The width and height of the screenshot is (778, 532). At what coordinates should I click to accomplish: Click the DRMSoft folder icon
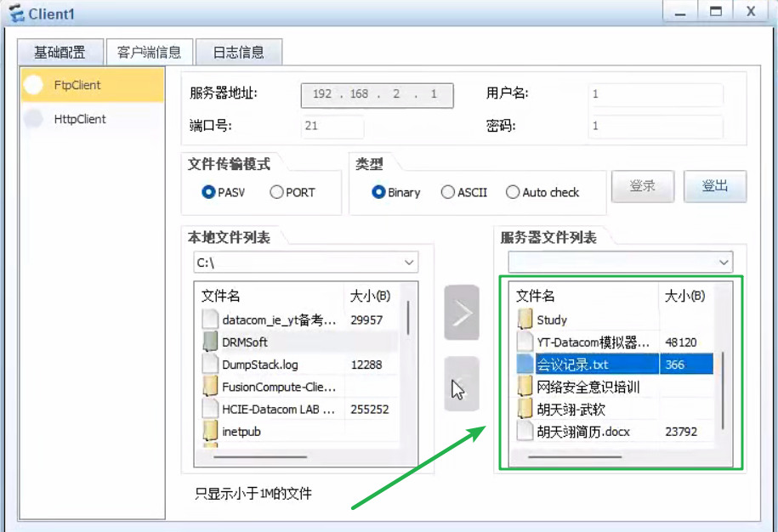[210, 342]
